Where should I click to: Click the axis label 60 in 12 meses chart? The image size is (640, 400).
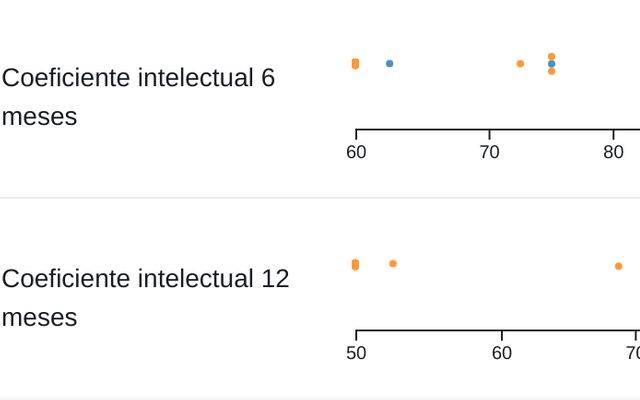point(502,352)
